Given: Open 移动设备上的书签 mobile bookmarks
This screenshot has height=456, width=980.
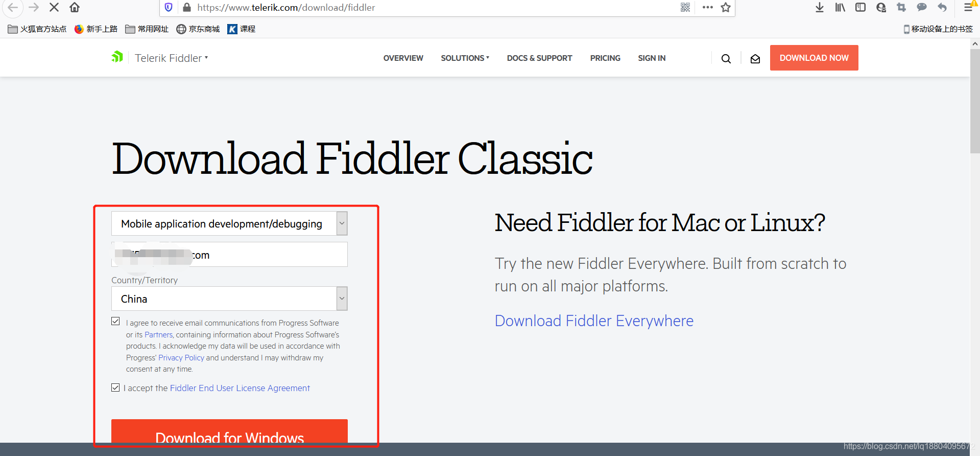Looking at the screenshot, I should click(x=938, y=29).
